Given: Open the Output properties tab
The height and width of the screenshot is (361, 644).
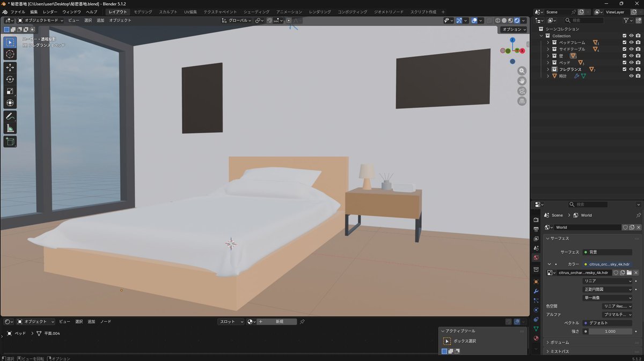Looking at the screenshot, I should (536, 229).
